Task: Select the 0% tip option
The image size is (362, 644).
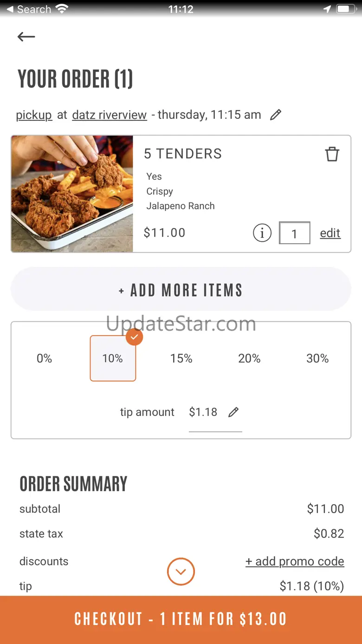Action: pyautogui.click(x=44, y=358)
